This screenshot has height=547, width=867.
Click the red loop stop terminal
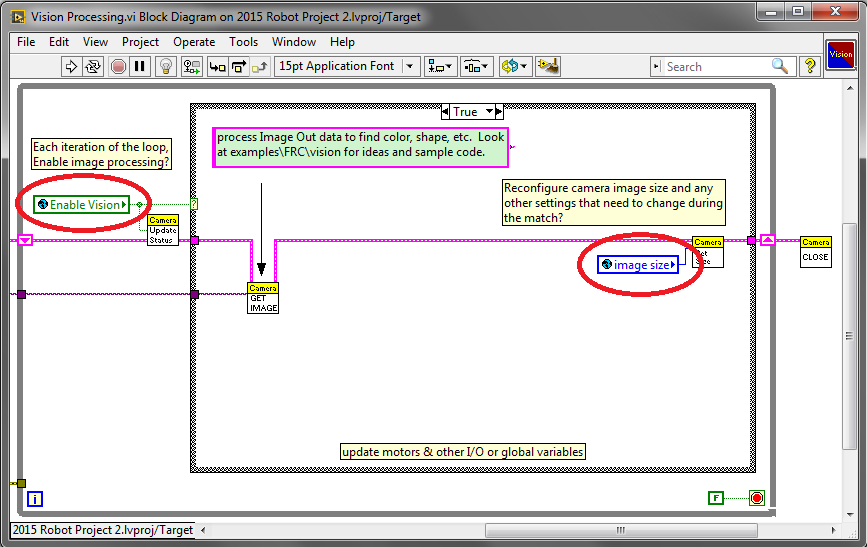coord(756,498)
